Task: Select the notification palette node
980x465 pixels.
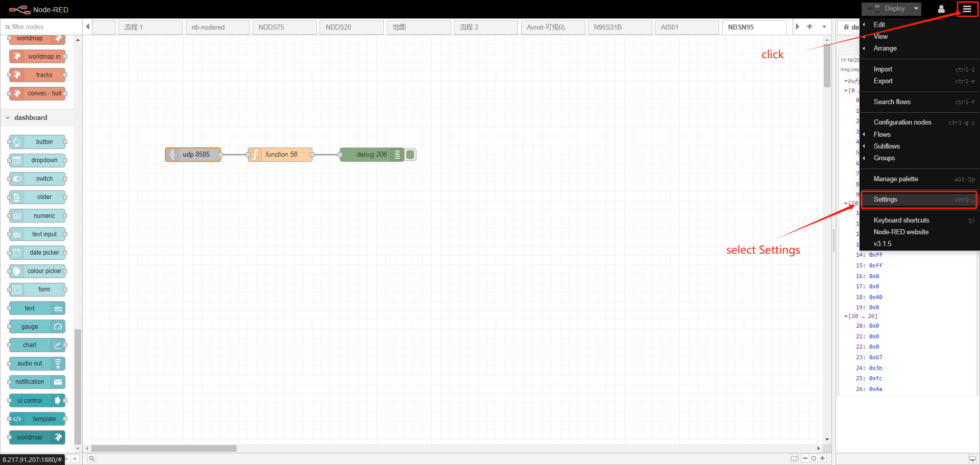Action: click(x=37, y=382)
